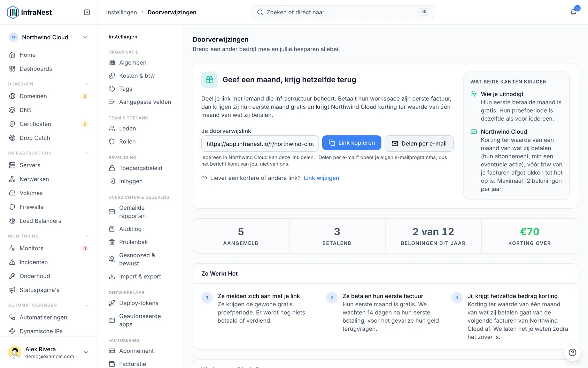Open Dashboards via its grid icon

point(12,69)
